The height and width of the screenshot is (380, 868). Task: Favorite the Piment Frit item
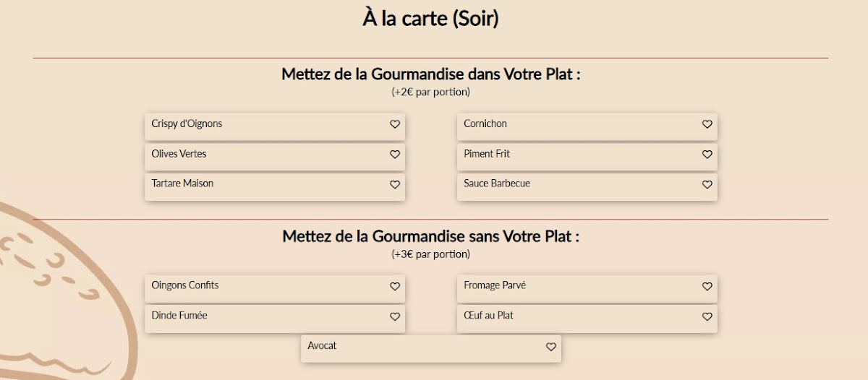tap(707, 155)
